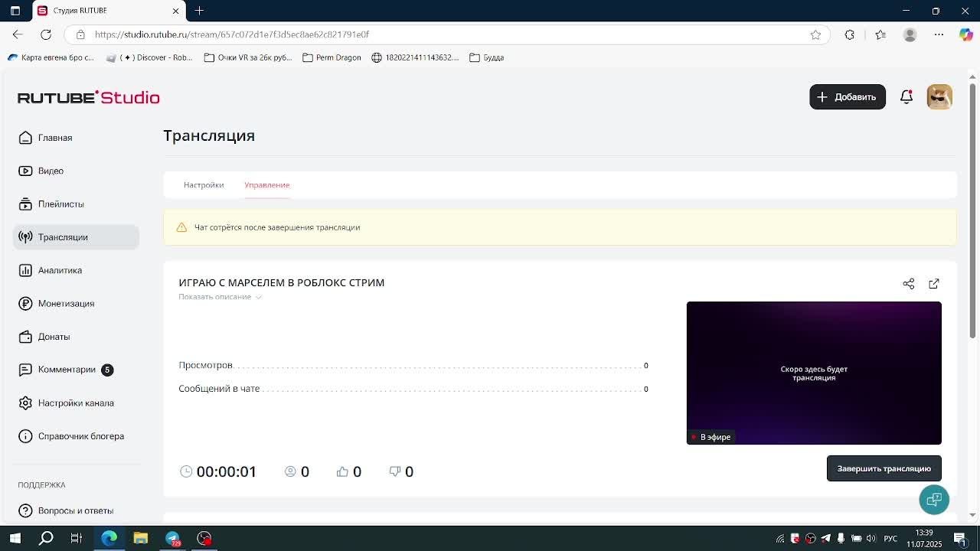Viewport: 980px width, 551px height.
Task: Open Telegram from the taskbar
Action: click(x=173, y=538)
